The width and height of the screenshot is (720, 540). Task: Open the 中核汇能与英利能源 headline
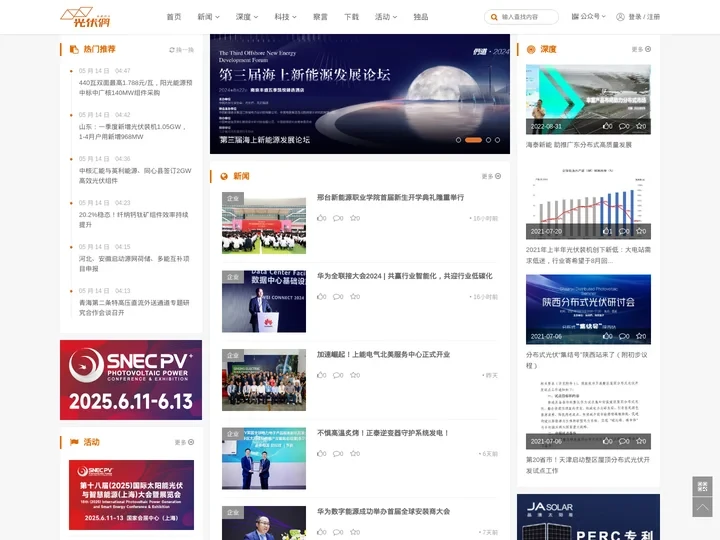tap(135, 176)
